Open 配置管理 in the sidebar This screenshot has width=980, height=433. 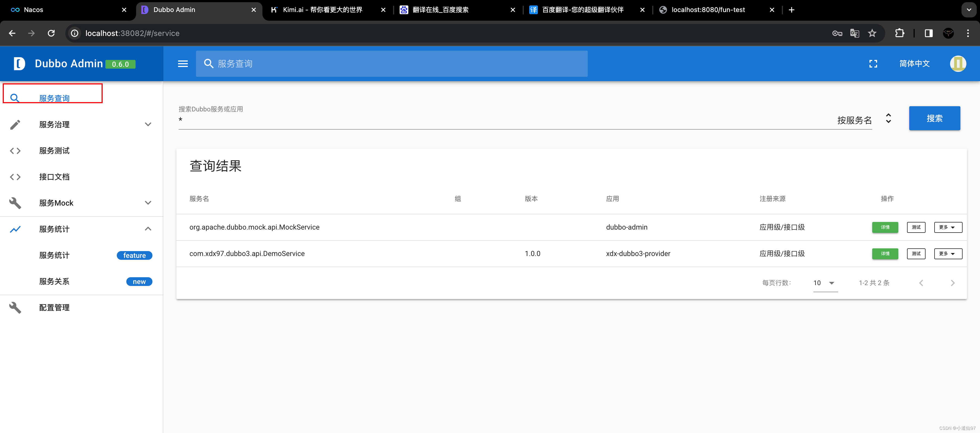(81, 307)
